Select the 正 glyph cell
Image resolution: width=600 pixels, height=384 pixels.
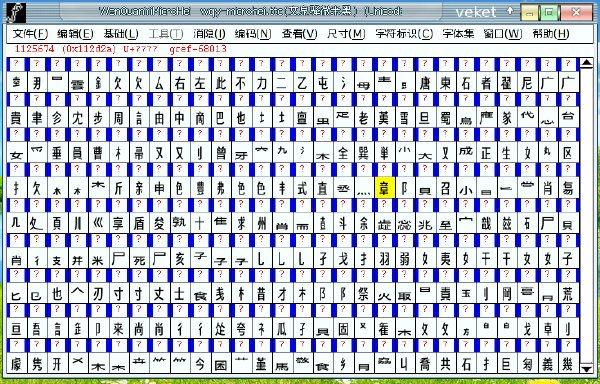point(486,153)
